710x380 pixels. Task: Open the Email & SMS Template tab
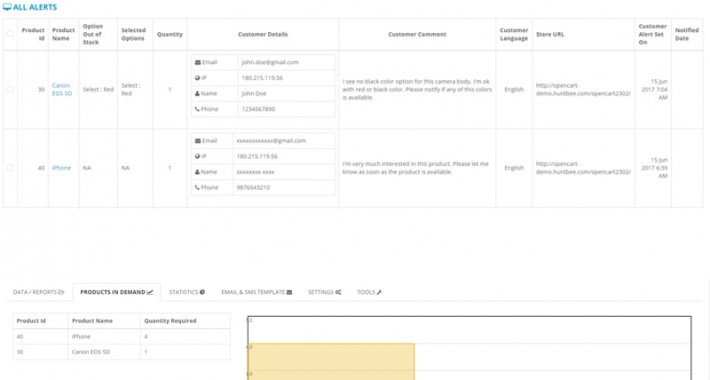click(x=257, y=292)
